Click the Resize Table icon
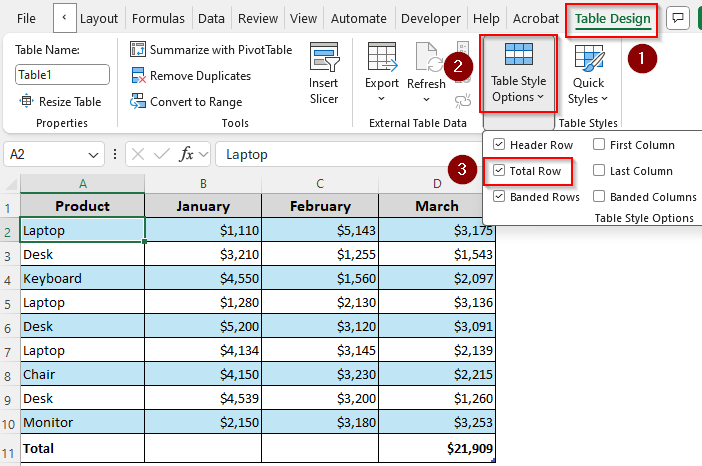 point(26,101)
